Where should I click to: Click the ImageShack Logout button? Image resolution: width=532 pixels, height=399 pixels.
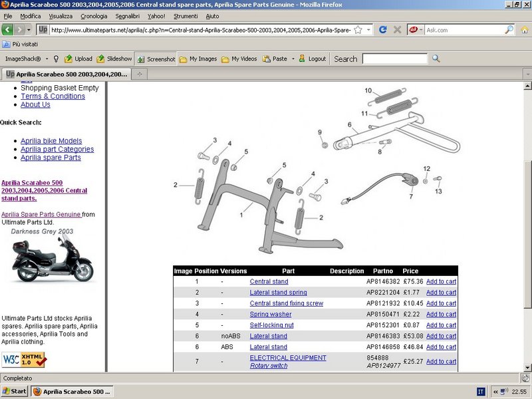313,59
